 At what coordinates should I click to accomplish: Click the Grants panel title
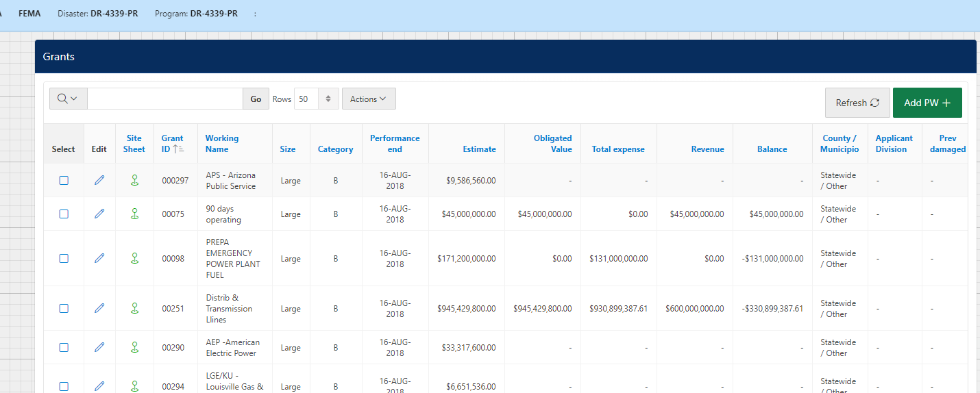pyautogui.click(x=59, y=56)
